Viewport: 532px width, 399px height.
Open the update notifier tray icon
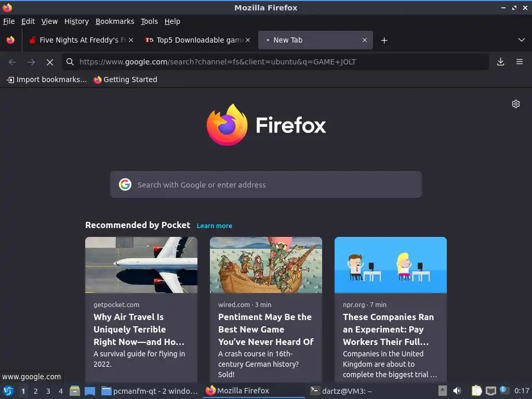point(504,390)
